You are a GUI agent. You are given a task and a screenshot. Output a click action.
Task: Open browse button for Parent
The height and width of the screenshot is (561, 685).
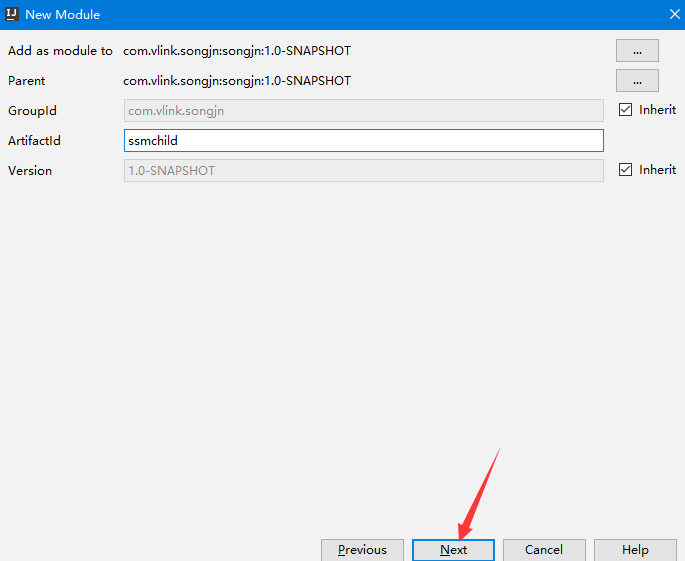tap(637, 81)
